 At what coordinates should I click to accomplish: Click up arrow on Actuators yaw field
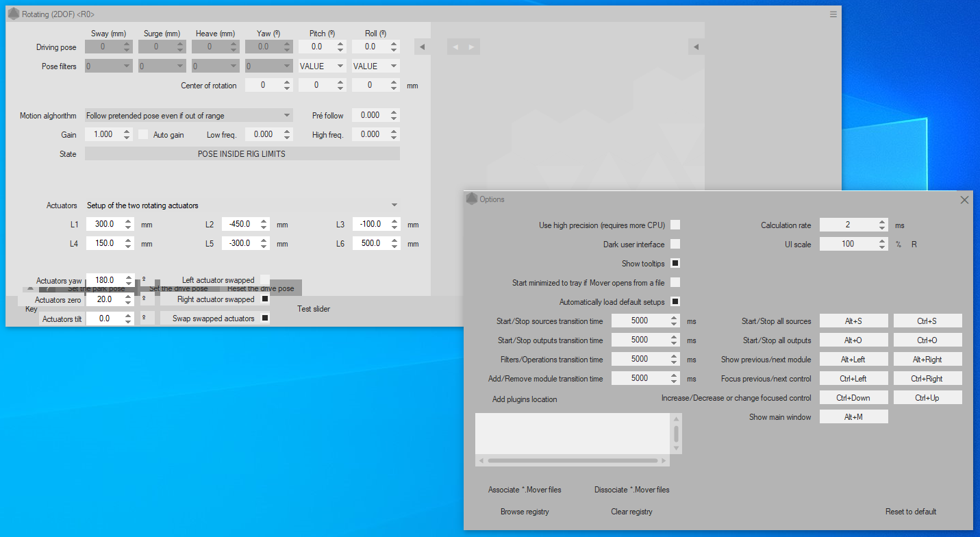pos(127,277)
